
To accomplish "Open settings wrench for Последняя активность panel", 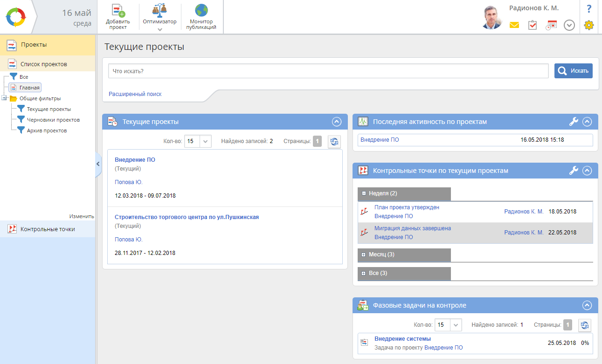I will coord(574,122).
